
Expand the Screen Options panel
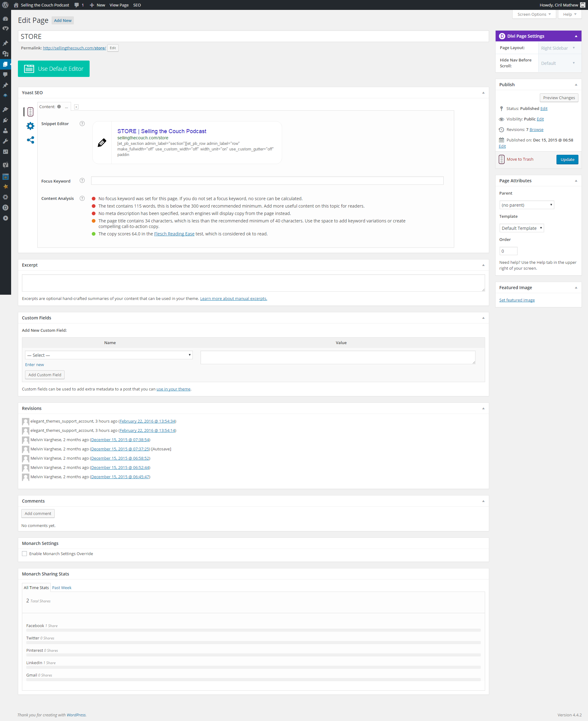(534, 14)
